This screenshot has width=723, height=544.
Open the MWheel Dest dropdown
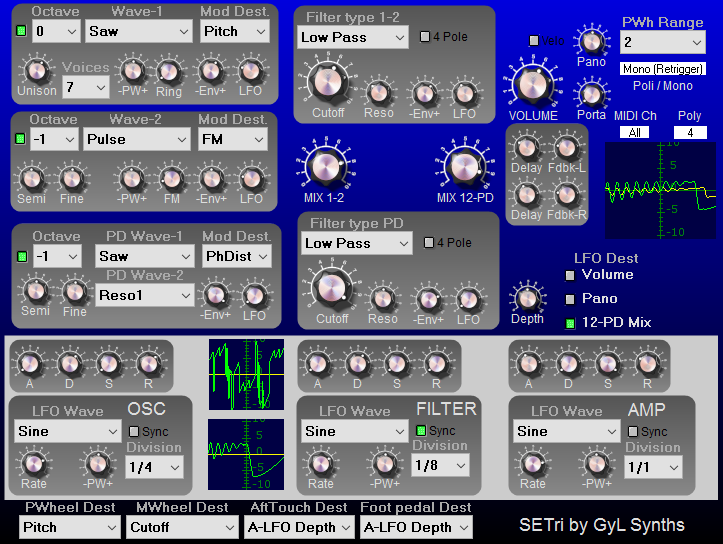point(183,527)
